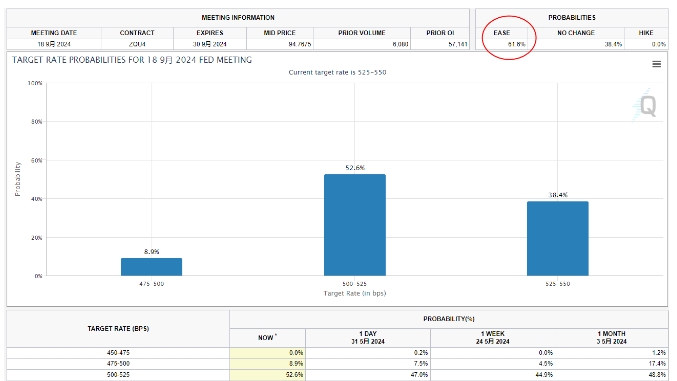The image size is (677, 381).
Task: Click the highlighted 52.6% NOW cell
Action: pyautogui.click(x=267, y=375)
